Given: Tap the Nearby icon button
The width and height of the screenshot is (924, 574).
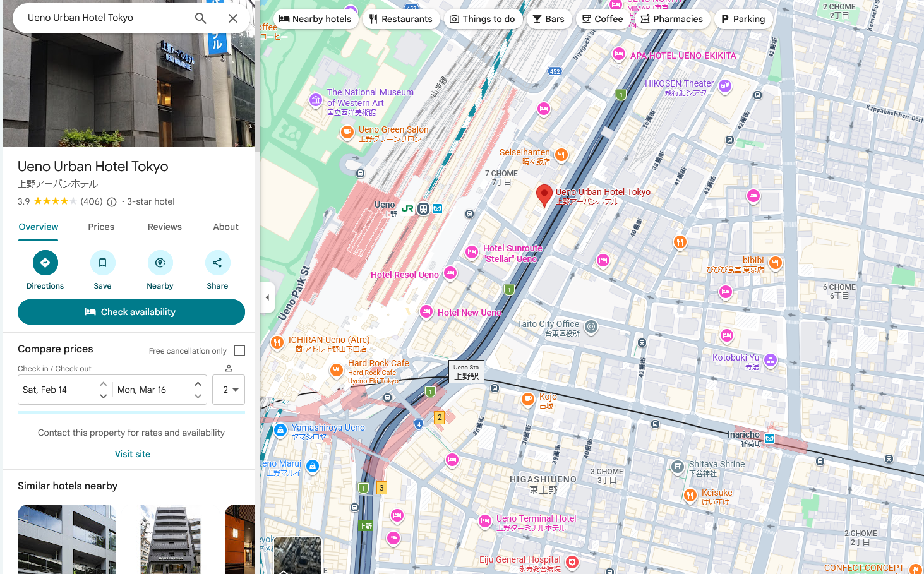Looking at the screenshot, I should pyautogui.click(x=160, y=263).
